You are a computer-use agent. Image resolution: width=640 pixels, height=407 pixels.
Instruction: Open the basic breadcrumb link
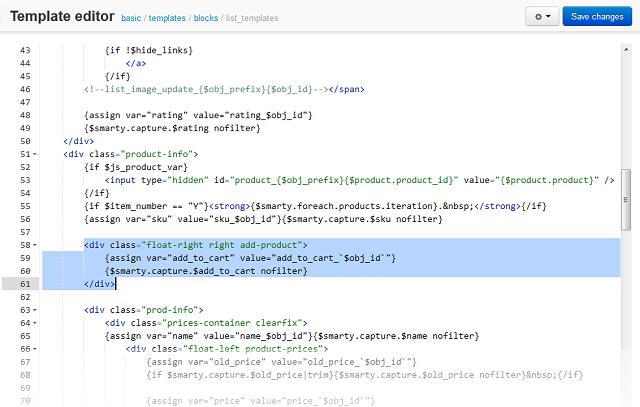pyautogui.click(x=131, y=18)
